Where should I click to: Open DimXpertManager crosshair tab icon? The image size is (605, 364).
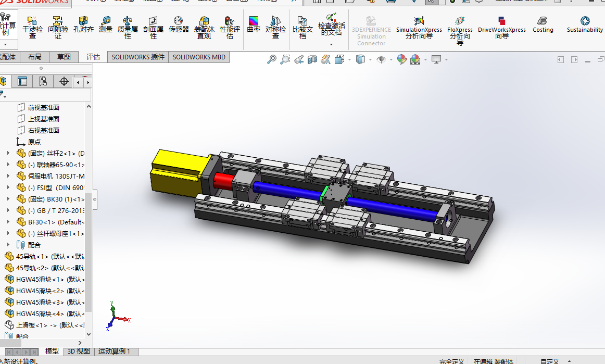point(64,81)
